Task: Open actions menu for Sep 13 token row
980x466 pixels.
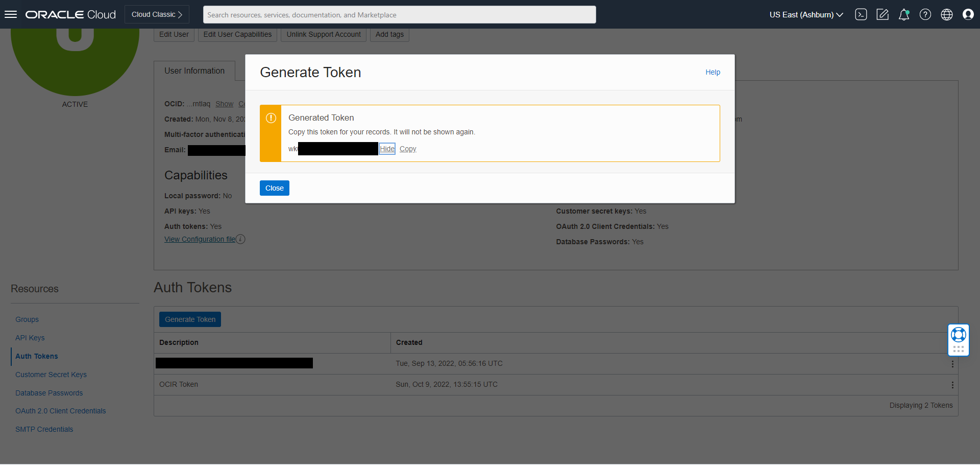Action: pos(952,364)
